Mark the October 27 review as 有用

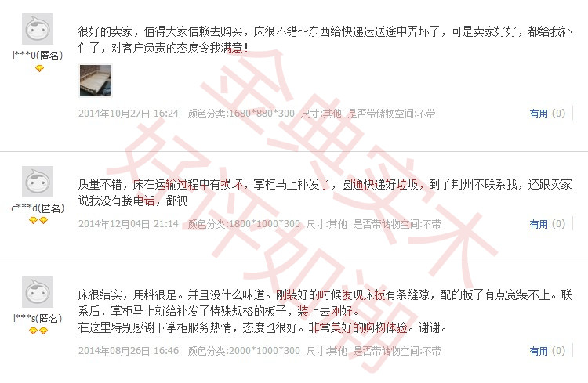(x=539, y=114)
